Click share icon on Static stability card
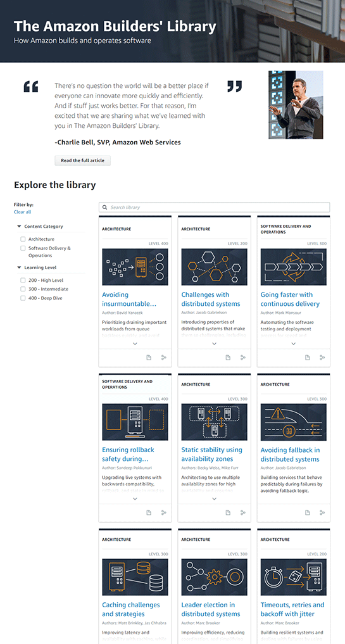Image resolution: width=345 pixels, height=644 pixels. click(242, 512)
